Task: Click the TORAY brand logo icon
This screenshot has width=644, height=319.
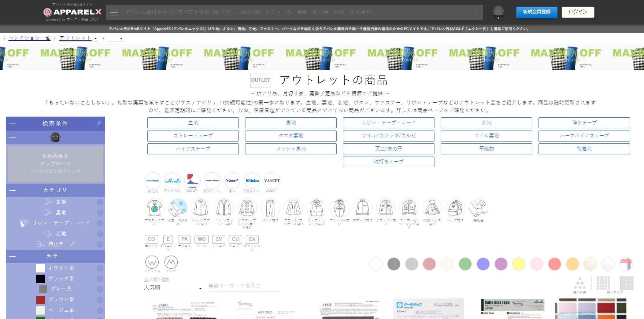Action: [232, 180]
